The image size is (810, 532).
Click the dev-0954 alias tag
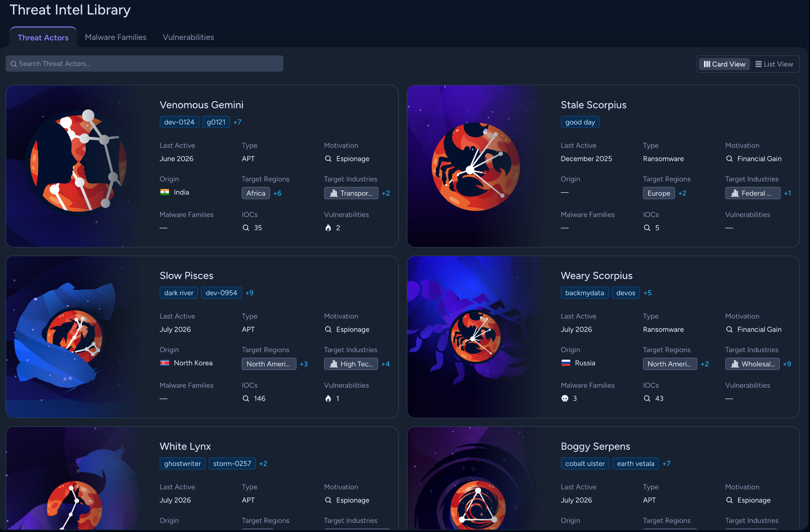click(221, 293)
